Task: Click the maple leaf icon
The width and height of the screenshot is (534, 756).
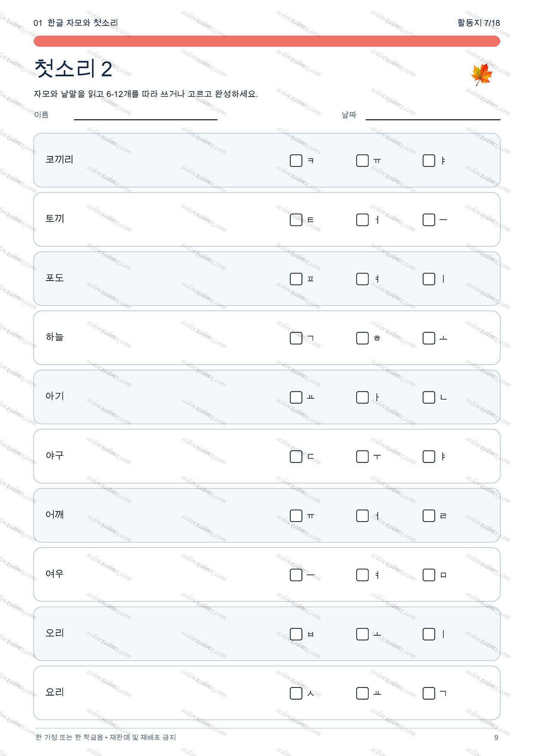Action: click(481, 75)
